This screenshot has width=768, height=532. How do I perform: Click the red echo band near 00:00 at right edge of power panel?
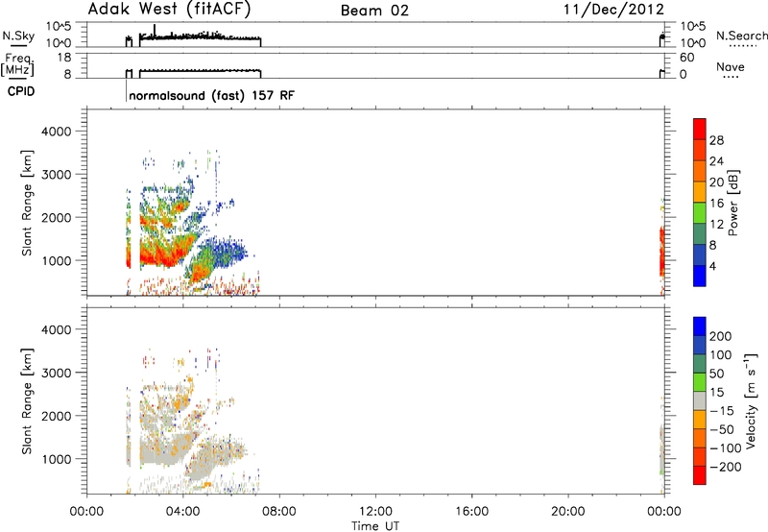pos(661,250)
